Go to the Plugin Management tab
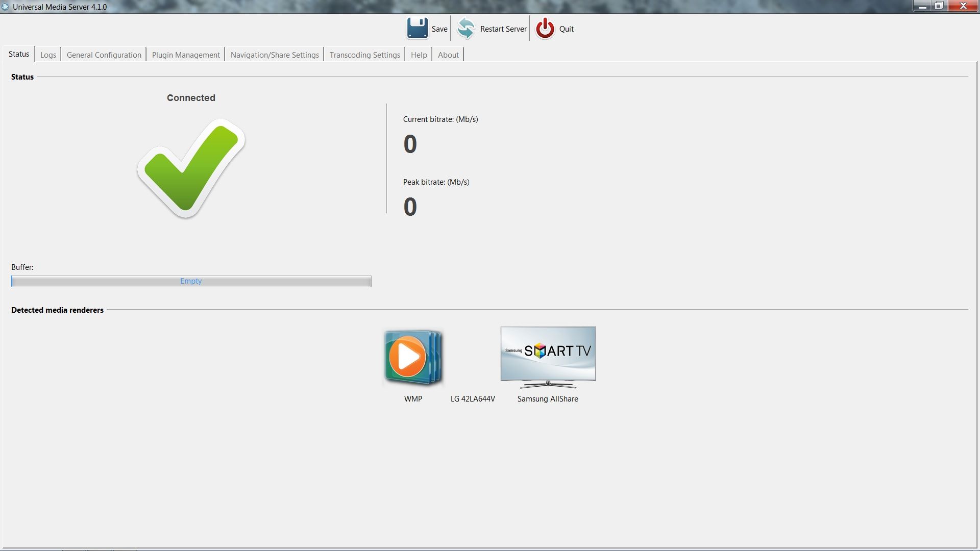The height and width of the screenshot is (551, 980). pos(186,55)
